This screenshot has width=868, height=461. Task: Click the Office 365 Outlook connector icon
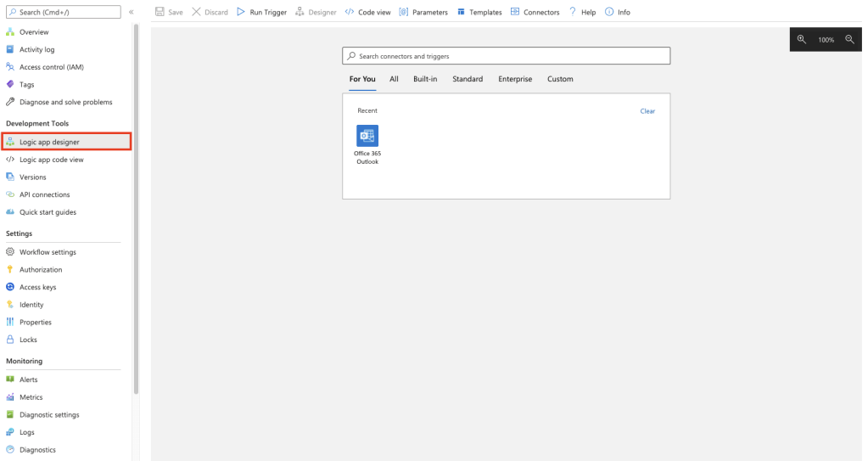pos(367,136)
